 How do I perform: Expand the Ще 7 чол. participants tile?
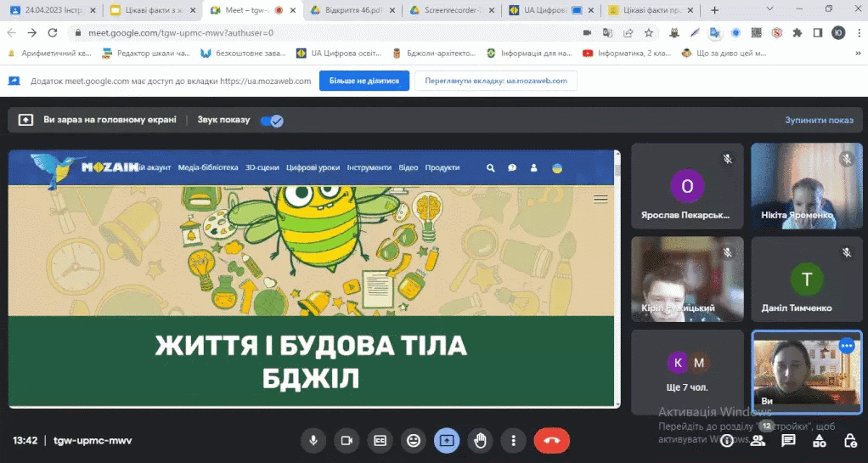(x=688, y=372)
